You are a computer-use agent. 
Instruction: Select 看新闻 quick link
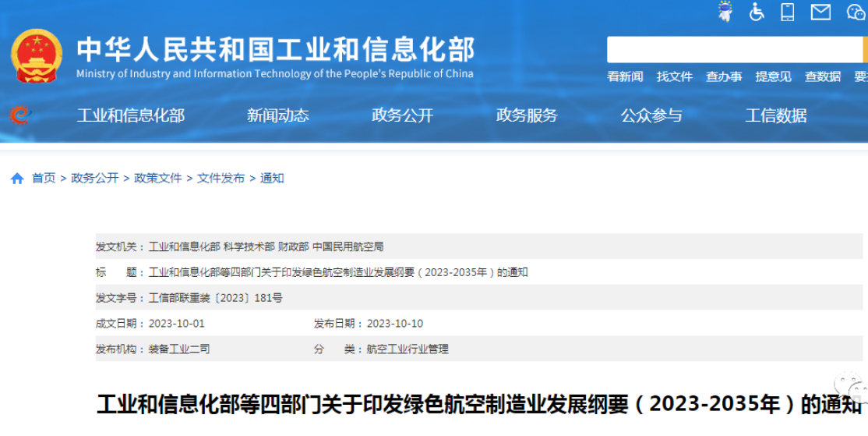click(625, 76)
